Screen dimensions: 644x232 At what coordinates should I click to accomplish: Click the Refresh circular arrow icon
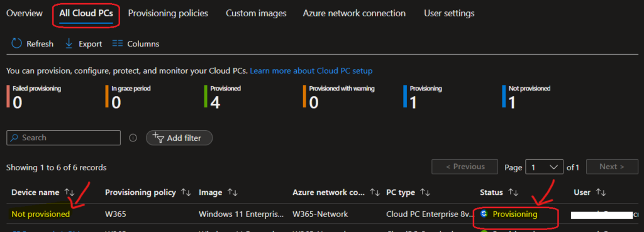tap(16, 43)
